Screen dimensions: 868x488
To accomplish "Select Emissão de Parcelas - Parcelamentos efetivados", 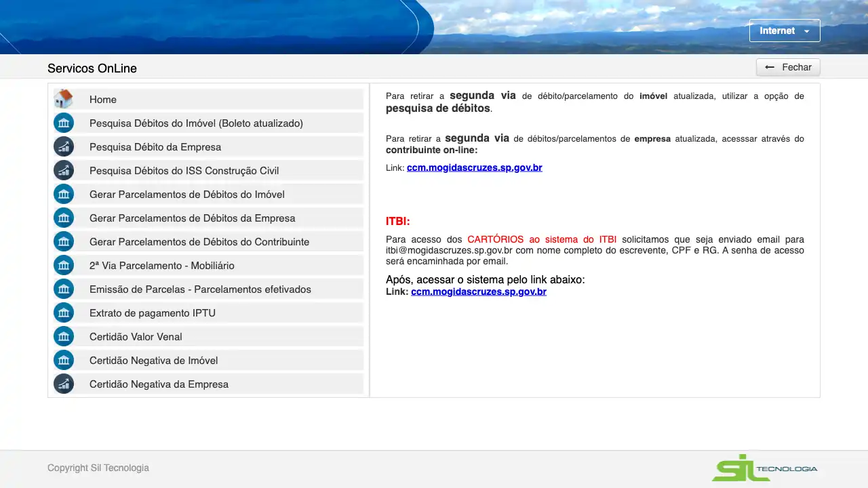I will coord(208,289).
